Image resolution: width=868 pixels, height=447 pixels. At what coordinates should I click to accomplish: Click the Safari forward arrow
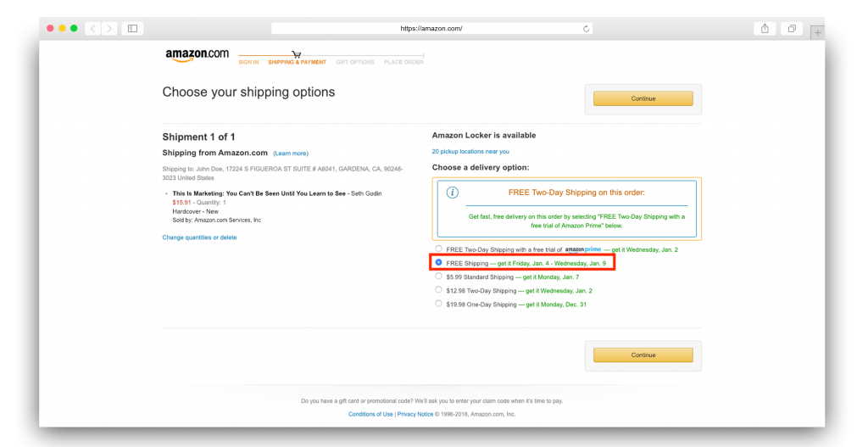click(x=109, y=28)
